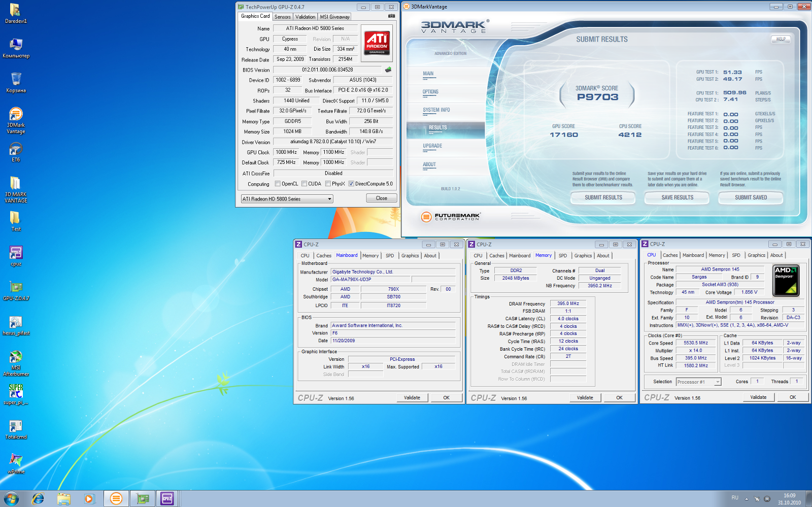The image size is (812, 507).
Task: Select the SPD tab in Mainboard CPU-Z window
Action: click(x=390, y=256)
